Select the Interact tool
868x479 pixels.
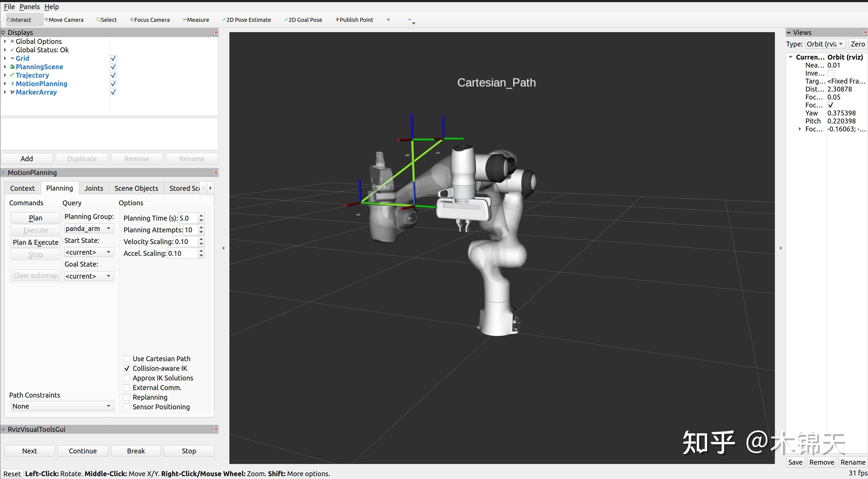[24, 20]
